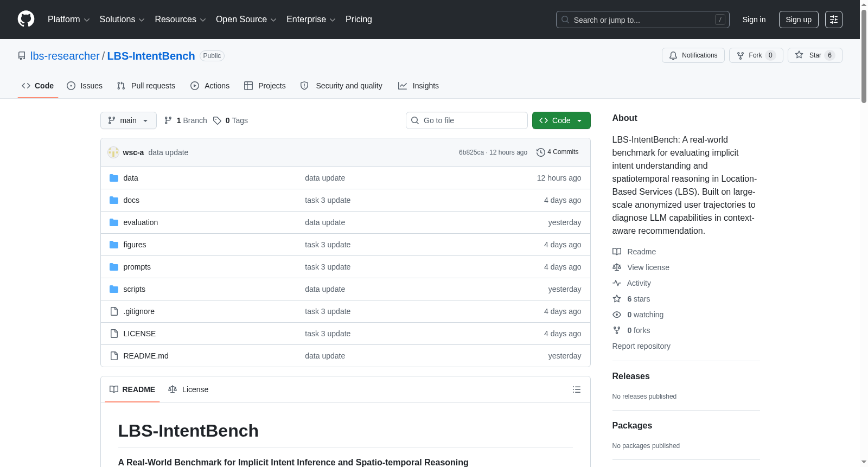The height and width of the screenshot is (467, 868).
Task: Click the branch icon beside 1 Branch
Action: pyautogui.click(x=168, y=120)
